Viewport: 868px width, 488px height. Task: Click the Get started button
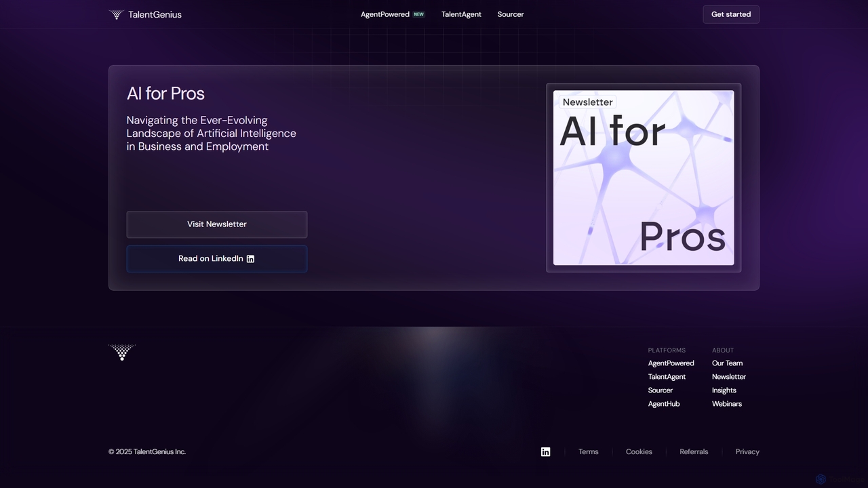pyautogui.click(x=731, y=14)
